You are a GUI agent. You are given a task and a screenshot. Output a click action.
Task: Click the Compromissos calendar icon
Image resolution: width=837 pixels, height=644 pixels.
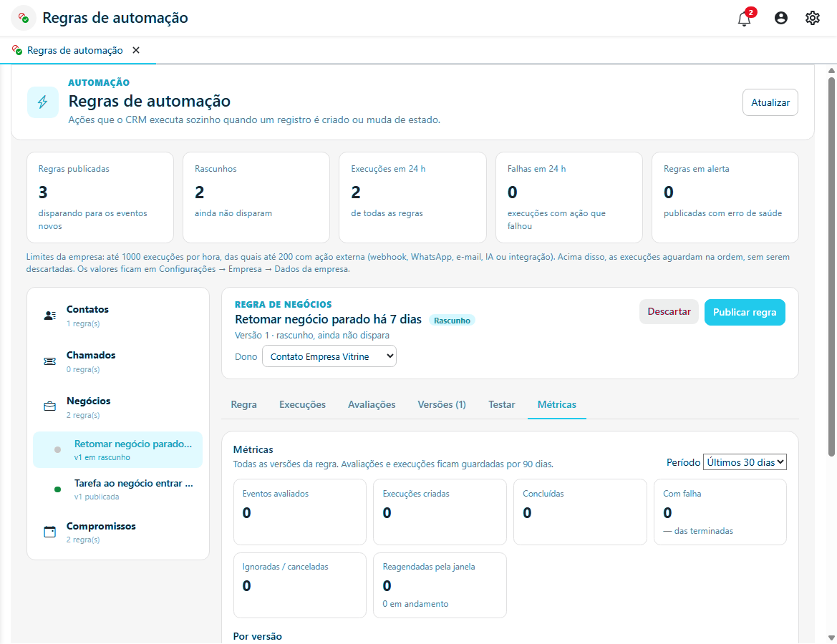click(x=49, y=532)
